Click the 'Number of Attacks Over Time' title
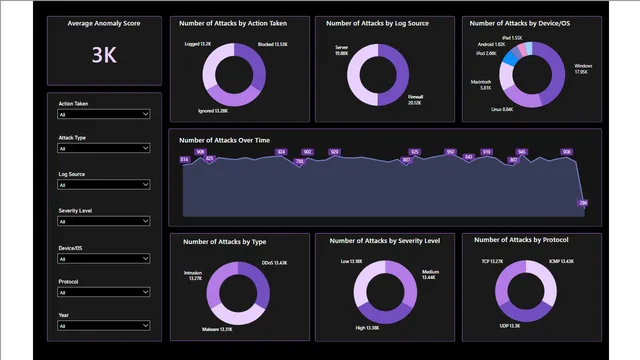The height and width of the screenshot is (360, 640). tap(224, 140)
